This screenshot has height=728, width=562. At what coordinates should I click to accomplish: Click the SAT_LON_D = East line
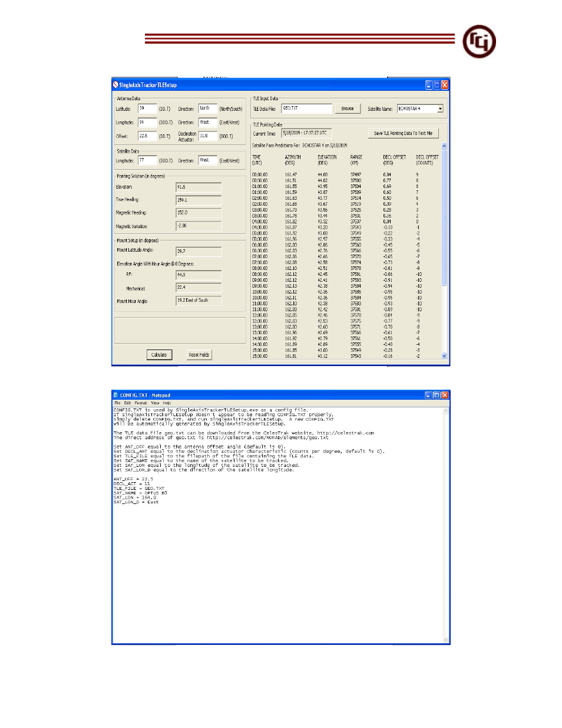(136, 502)
